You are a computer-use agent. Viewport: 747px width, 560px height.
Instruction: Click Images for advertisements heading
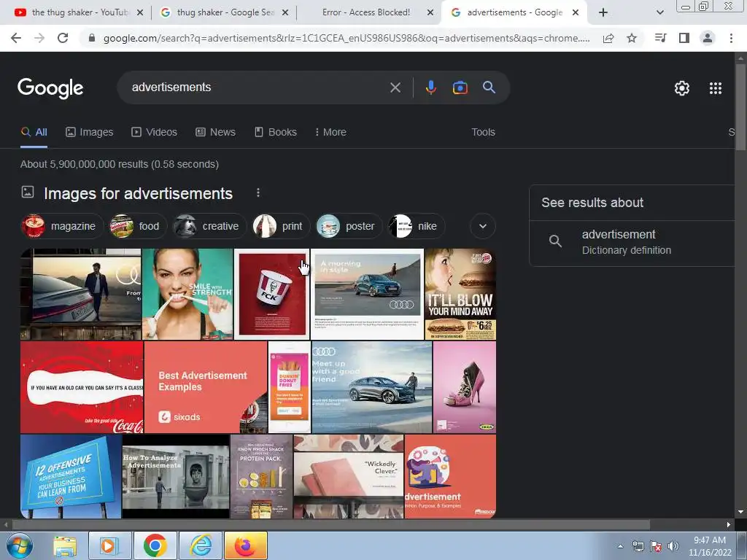pos(138,193)
